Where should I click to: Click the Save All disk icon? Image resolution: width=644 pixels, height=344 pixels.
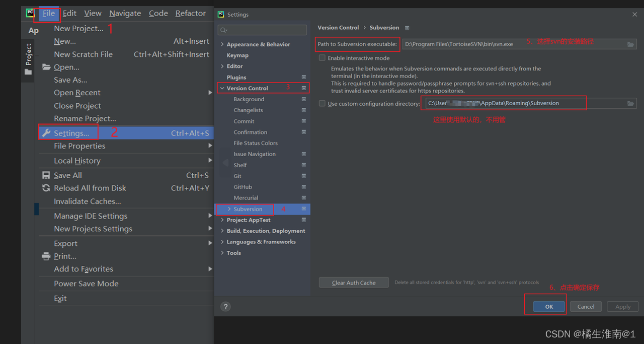coord(46,175)
